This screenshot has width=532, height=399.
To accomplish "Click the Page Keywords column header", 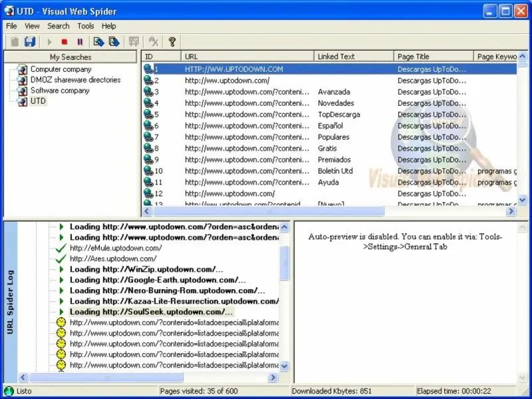I will 495,57.
